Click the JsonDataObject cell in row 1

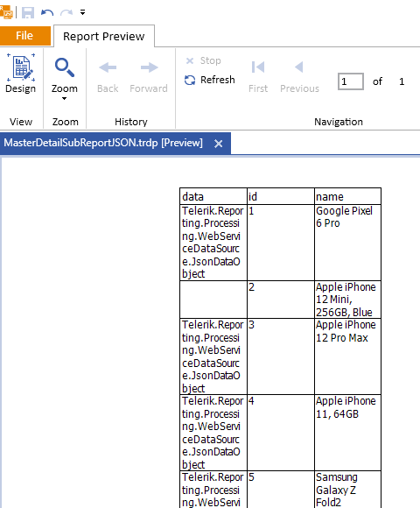click(x=213, y=243)
